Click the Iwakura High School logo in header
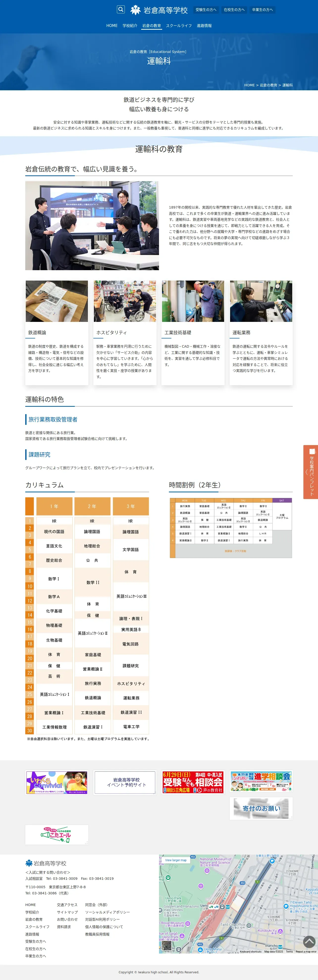 tap(159, 10)
